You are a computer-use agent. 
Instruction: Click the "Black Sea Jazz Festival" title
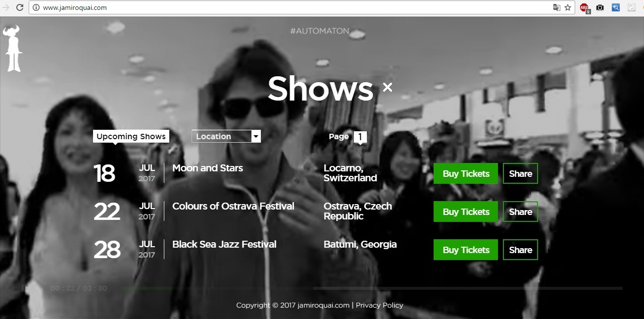click(x=224, y=244)
